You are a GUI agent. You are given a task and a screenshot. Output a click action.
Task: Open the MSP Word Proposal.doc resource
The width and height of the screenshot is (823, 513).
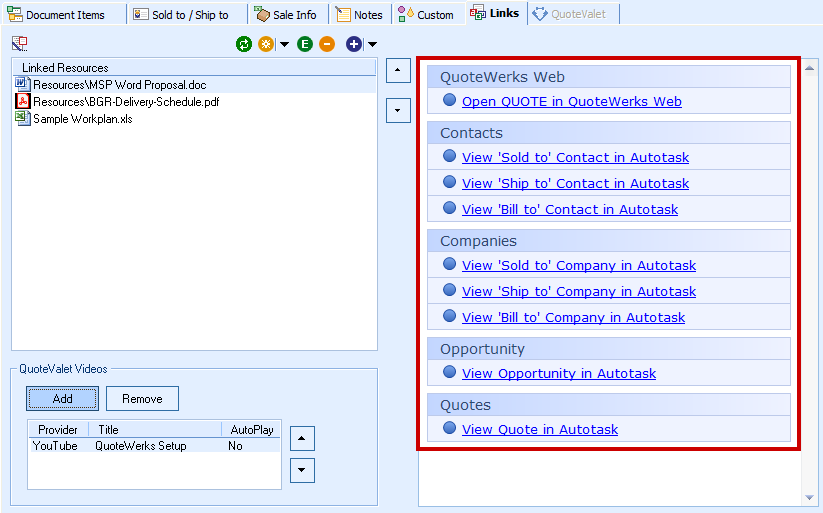119,85
